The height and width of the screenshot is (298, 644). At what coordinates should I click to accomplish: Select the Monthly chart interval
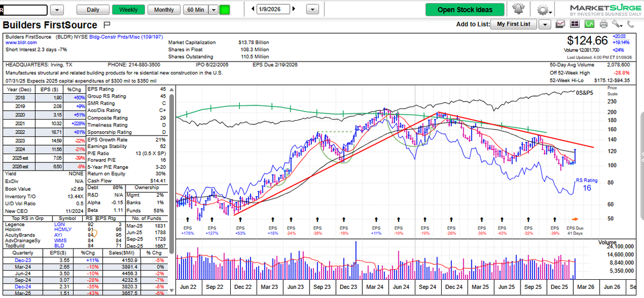[x=164, y=10]
